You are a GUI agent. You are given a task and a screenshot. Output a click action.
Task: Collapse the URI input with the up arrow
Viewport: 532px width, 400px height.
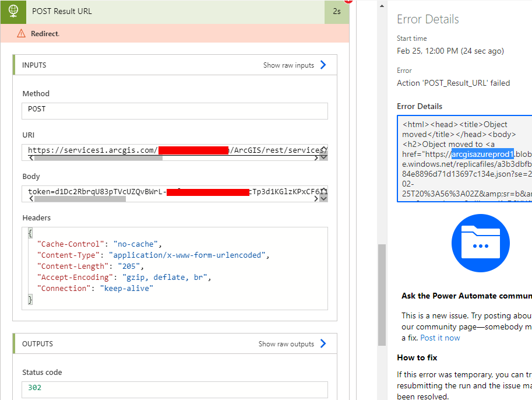324,148
